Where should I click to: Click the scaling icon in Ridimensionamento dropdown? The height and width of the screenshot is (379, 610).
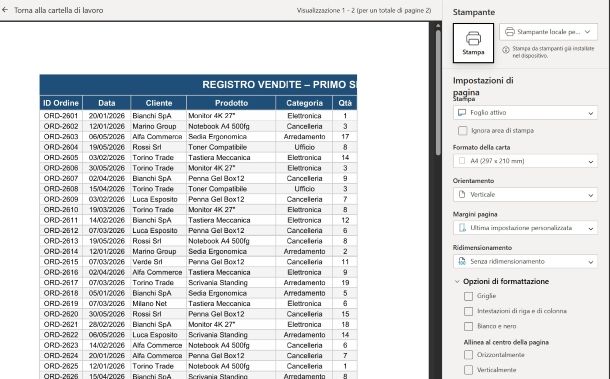pos(462,261)
